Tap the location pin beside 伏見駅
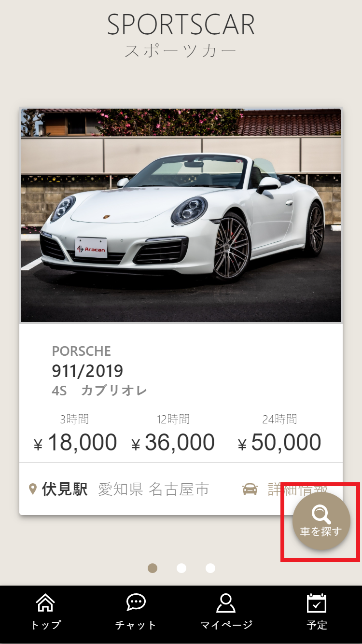Screen dimensions: 362x644 [33, 490]
